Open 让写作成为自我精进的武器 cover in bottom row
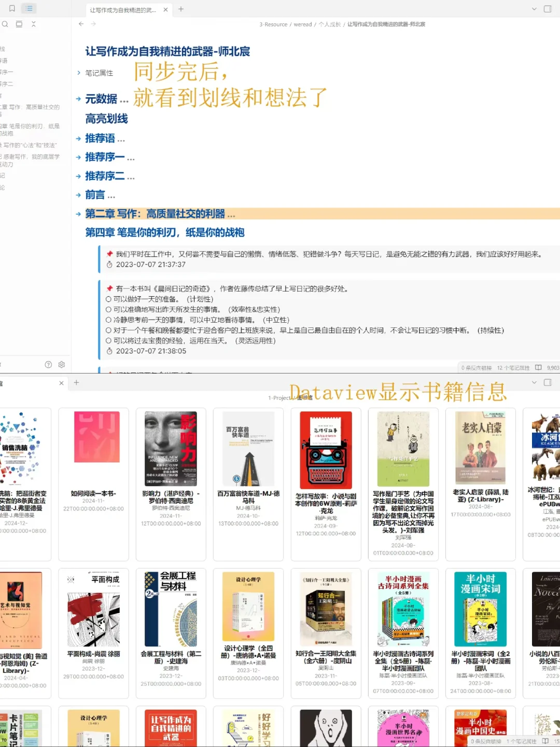Viewport: 560px width, 747px height. point(171,728)
